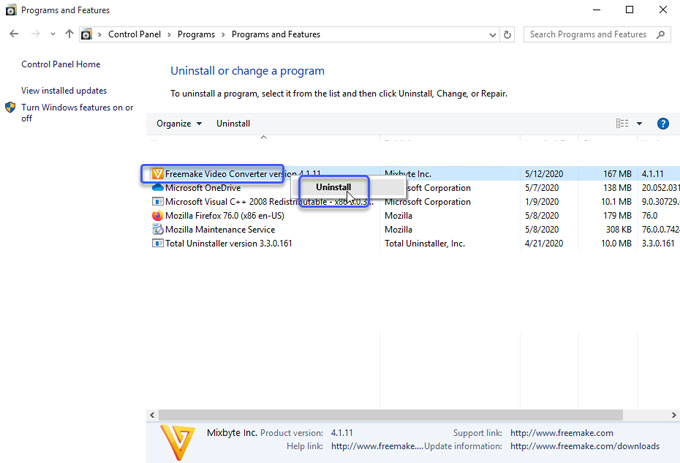Refresh the Programs and Features list
The width and height of the screenshot is (680, 463).
pos(507,35)
